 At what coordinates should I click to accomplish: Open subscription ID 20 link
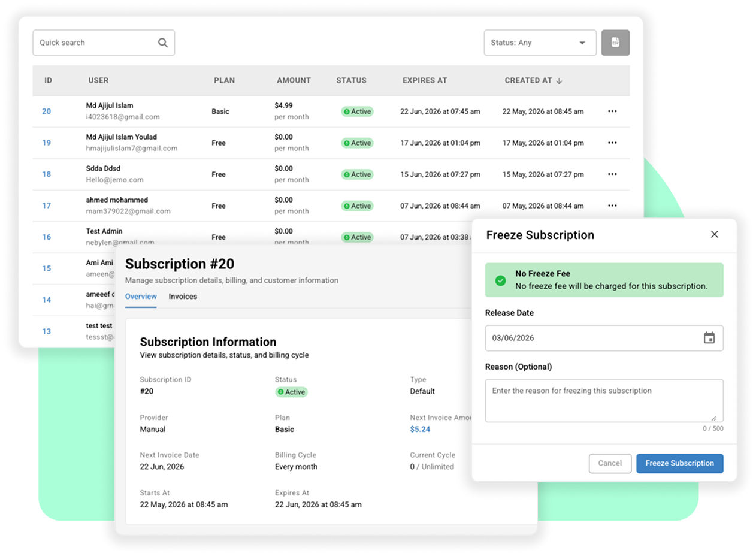pos(46,111)
